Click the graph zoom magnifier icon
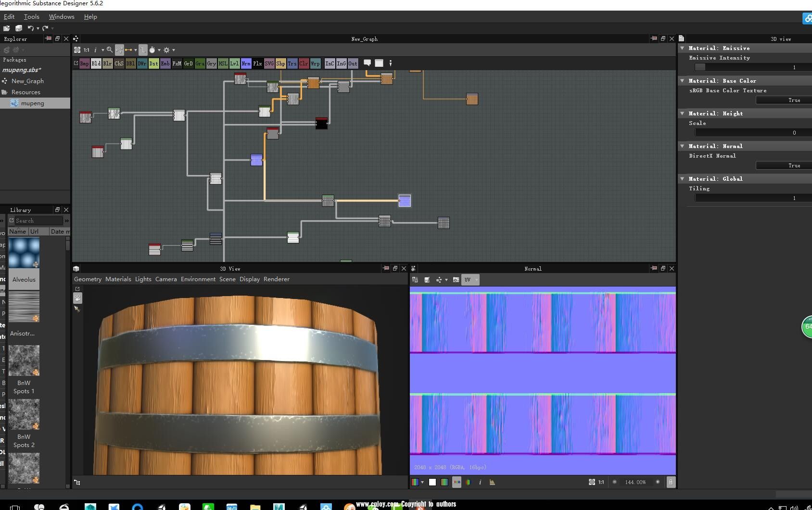Screen dimensions: 812x510 [110, 50]
